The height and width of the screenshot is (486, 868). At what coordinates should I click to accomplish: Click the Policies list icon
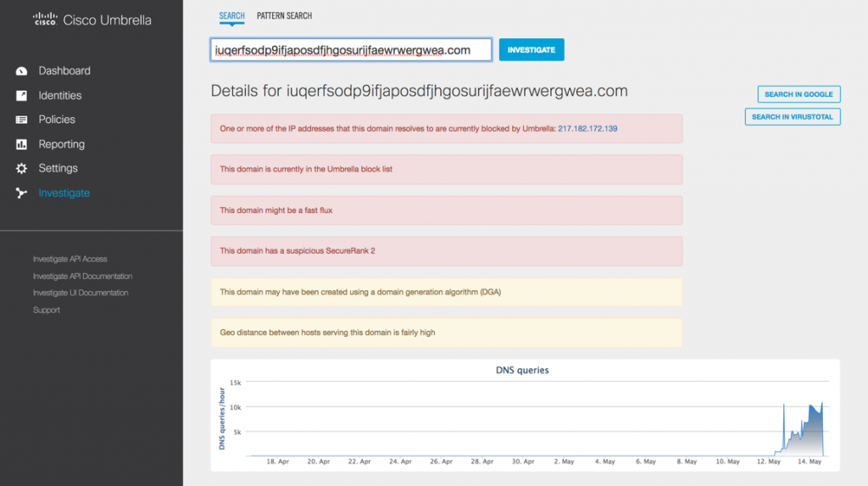tap(21, 120)
